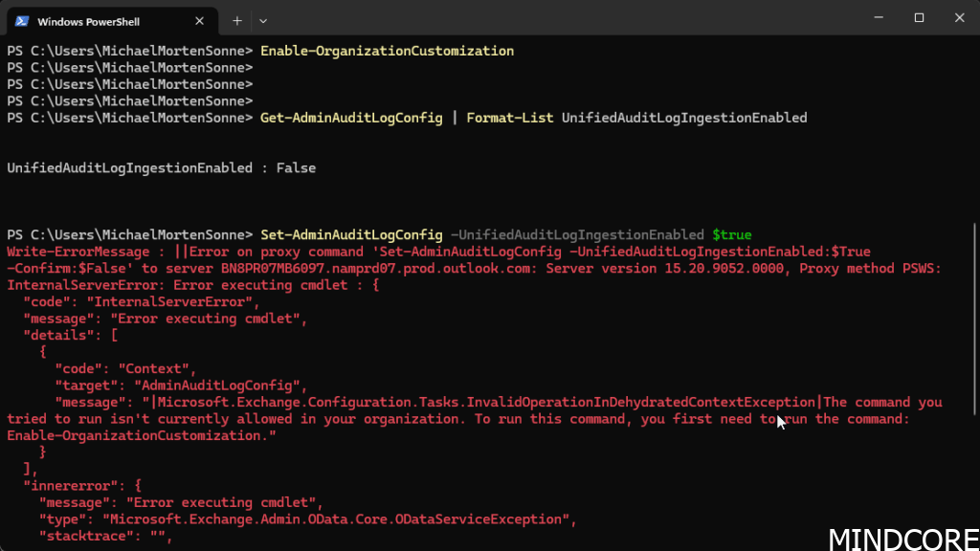Close the Windows Terminal window

click(959, 17)
